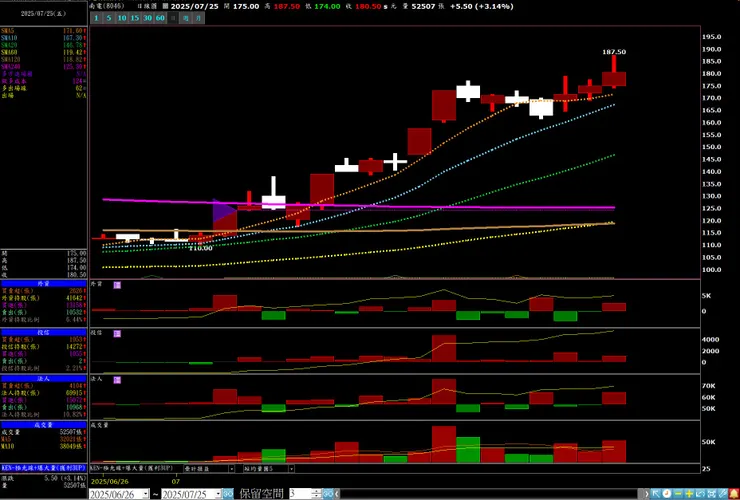Open the start date 2025/06/26 dropdown
740x500 pixels.
(x=146, y=494)
